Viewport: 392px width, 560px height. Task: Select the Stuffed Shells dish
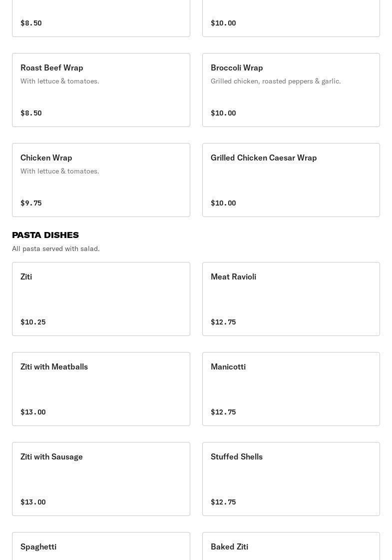click(291, 479)
